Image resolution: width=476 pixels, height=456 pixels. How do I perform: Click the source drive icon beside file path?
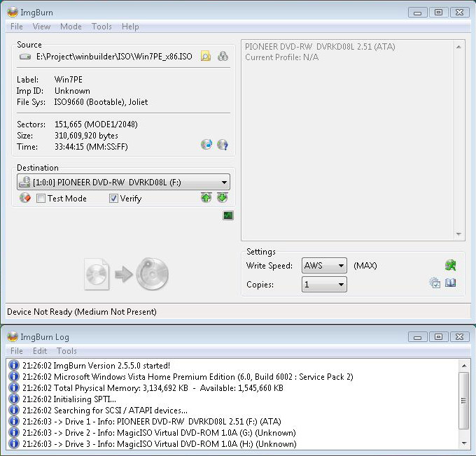(x=25, y=57)
